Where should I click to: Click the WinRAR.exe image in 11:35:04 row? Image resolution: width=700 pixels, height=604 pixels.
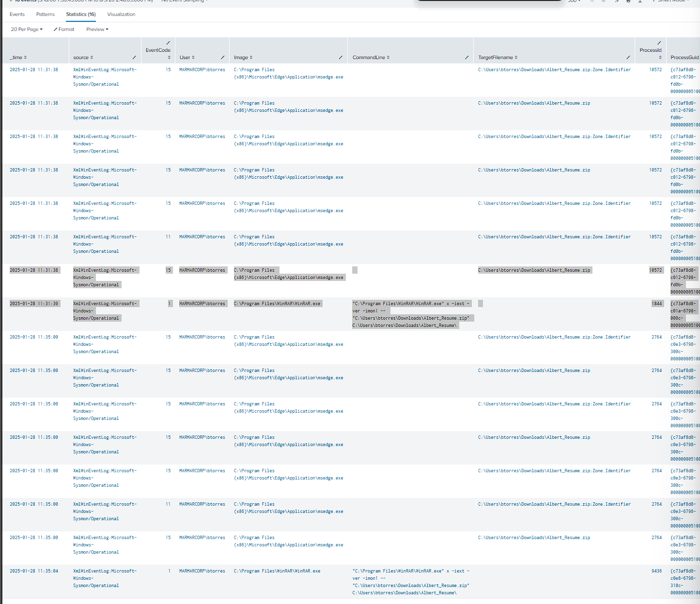[x=277, y=571]
